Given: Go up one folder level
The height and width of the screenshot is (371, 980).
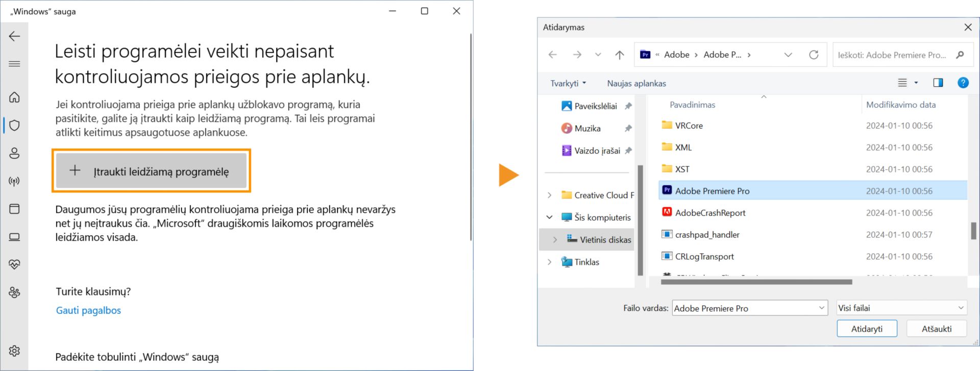Looking at the screenshot, I should (x=620, y=55).
